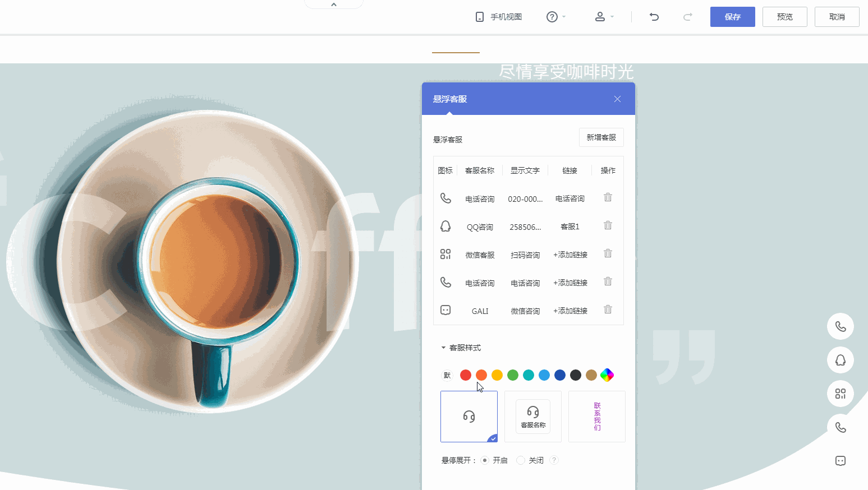This screenshot has width=868, height=490.
Task: Select the dark blue color swatch
Action: (560, 375)
